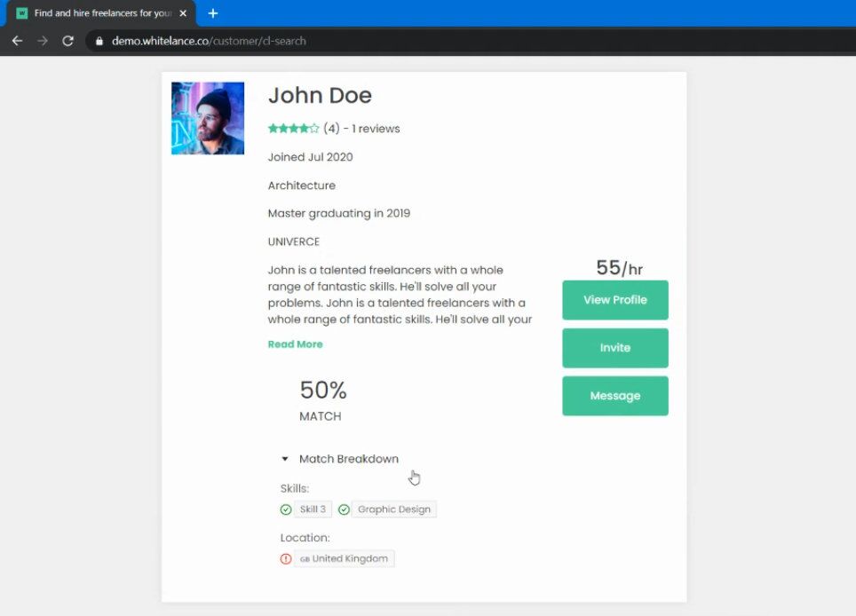Image resolution: width=856 pixels, height=616 pixels.
Task: Click the Skill 3 tag
Action: [x=313, y=509]
